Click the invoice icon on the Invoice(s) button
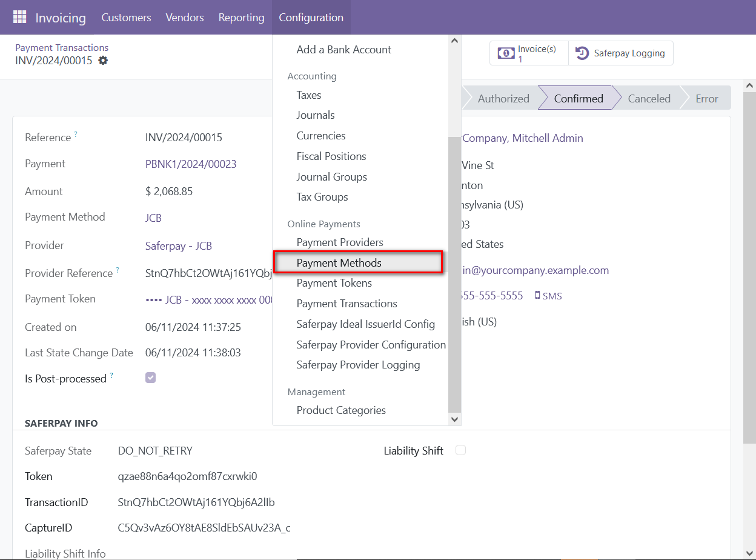Screen dimensions: 756x560 coord(506,53)
